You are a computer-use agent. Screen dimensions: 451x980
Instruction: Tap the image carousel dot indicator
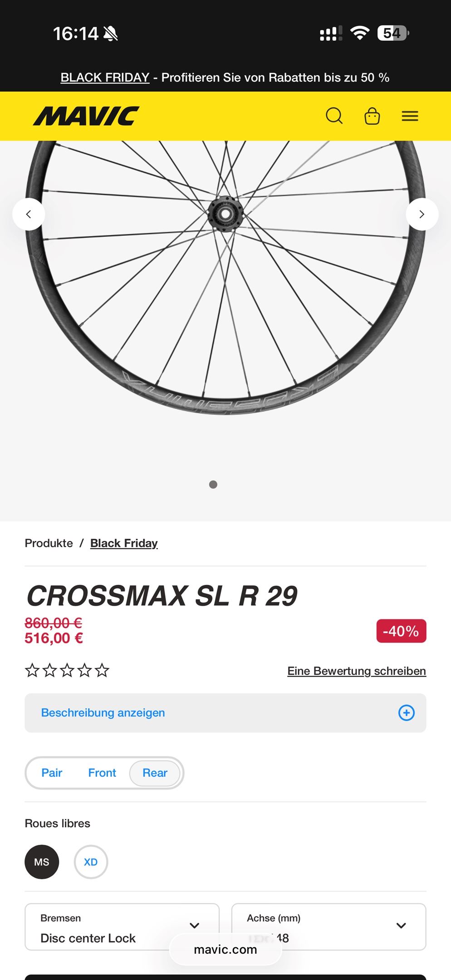coord(213,485)
